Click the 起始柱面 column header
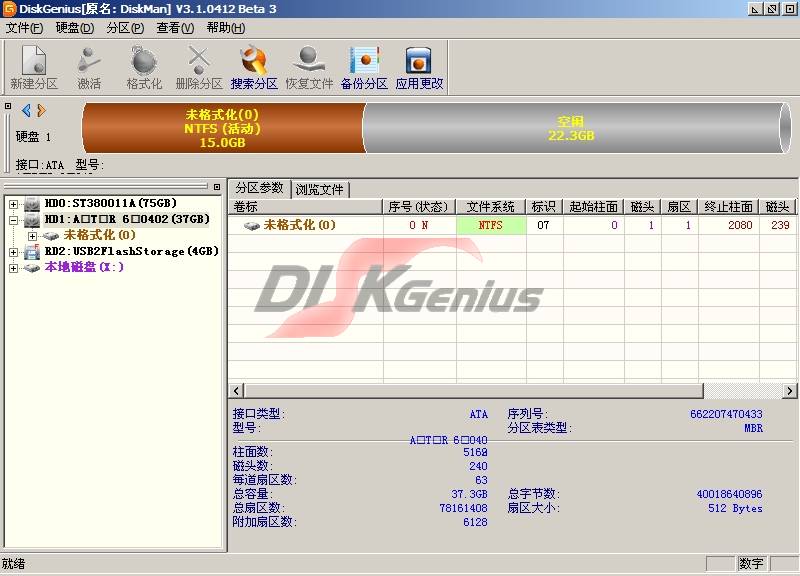 [593, 207]
